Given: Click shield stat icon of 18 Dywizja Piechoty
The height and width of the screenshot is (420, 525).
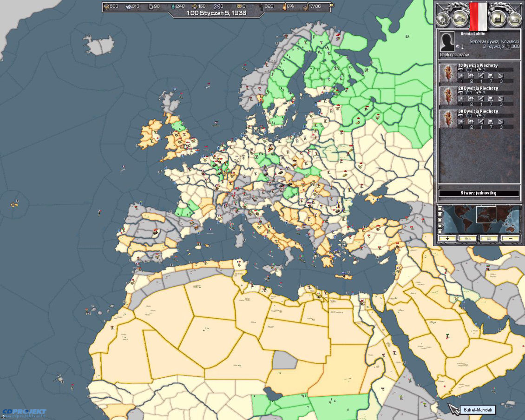Looking at the screenshot, I should 491,76.
